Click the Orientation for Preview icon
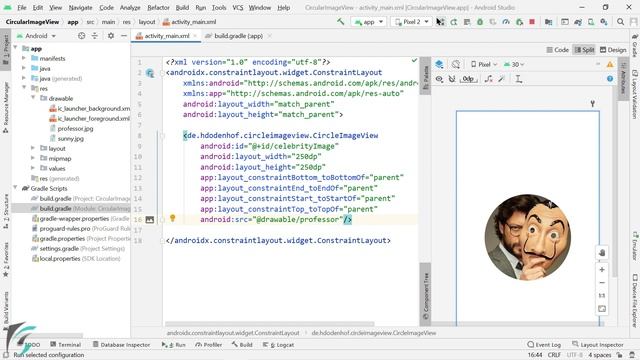This screenshot has width=640, height=360. click(456, 64)
